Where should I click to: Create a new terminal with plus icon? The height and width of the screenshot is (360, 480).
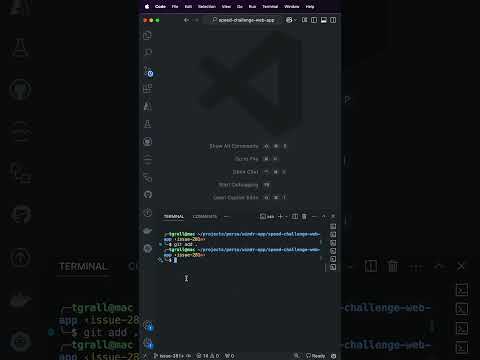tap(280, 217)
